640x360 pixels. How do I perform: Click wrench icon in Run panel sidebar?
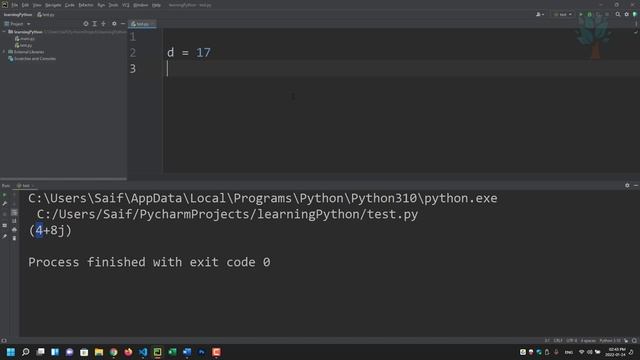(x=4, y=204)
